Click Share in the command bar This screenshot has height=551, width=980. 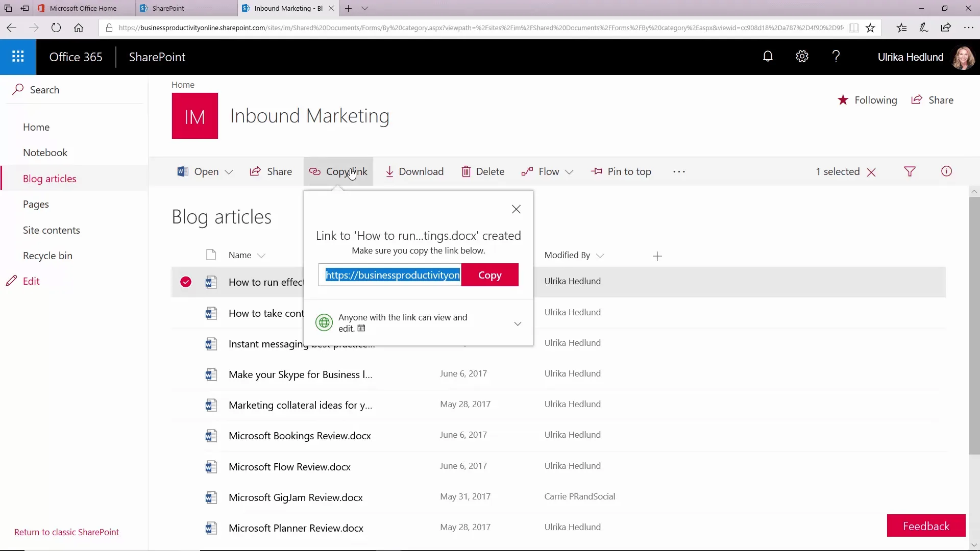(271, 172)
